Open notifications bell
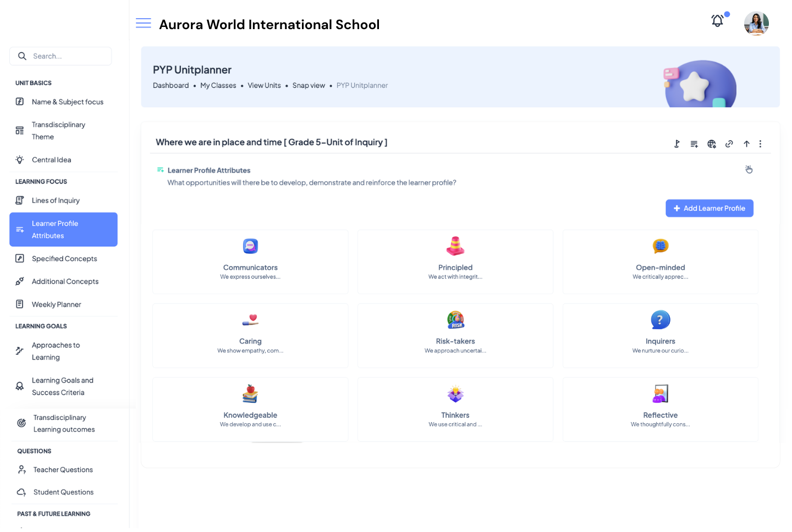Image resolution: width=792 pixels, height=532 pixels. [x=717, y=21]
